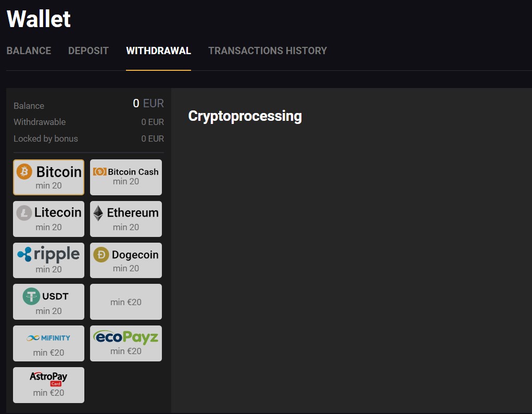Open the Transactions History tab
Screen dimensions: 532x414
(268, 51)
